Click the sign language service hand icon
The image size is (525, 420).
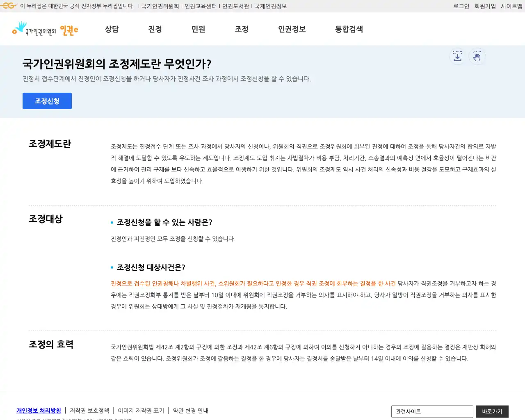coord(477,57)
